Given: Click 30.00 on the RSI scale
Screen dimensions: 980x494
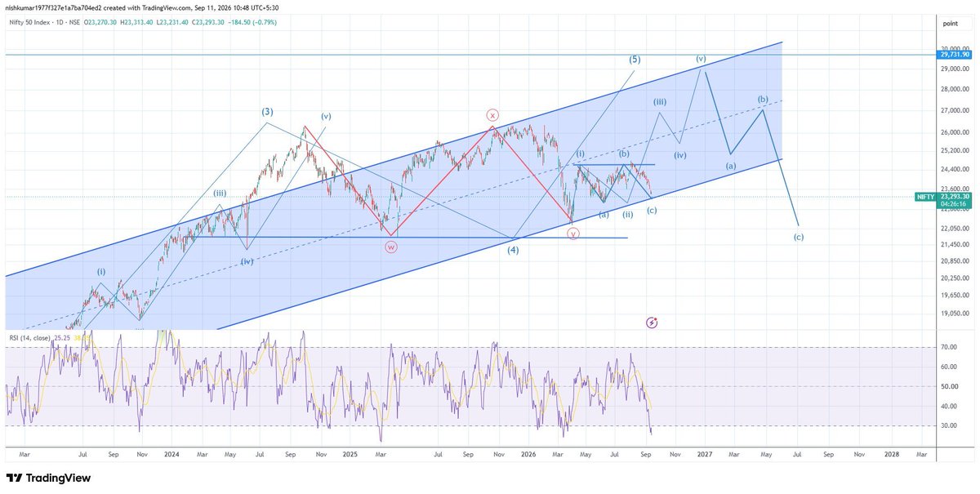Looking at the screenshot, I should click(x=947, y=425).
